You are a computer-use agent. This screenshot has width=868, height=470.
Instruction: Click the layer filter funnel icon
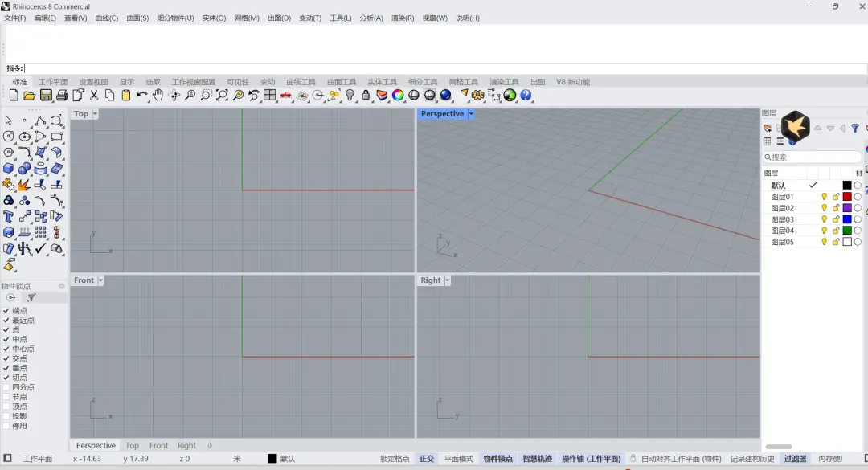click(x=855, y=129)
